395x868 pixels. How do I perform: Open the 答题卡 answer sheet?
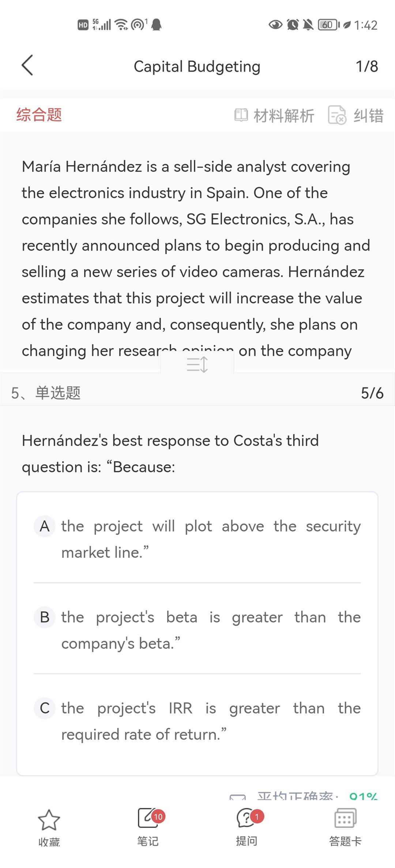pyautogui.click(x=345, y=819)
